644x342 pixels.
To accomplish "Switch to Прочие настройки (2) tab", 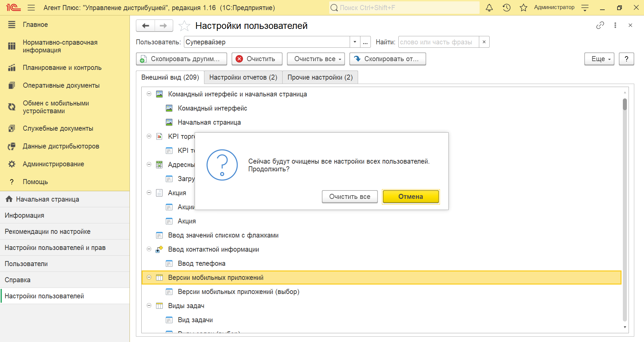I will point(320,77).
